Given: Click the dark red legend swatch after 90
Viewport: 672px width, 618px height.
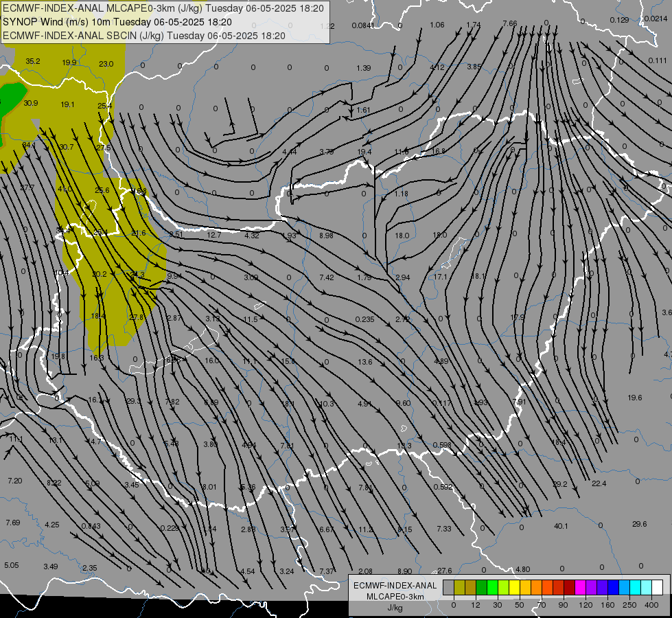Looking at the screenshot, I should point(569,588).
